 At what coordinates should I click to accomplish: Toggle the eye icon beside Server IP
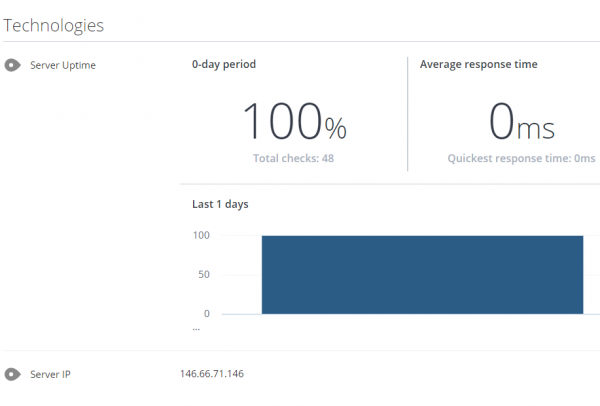coord(13,374)
